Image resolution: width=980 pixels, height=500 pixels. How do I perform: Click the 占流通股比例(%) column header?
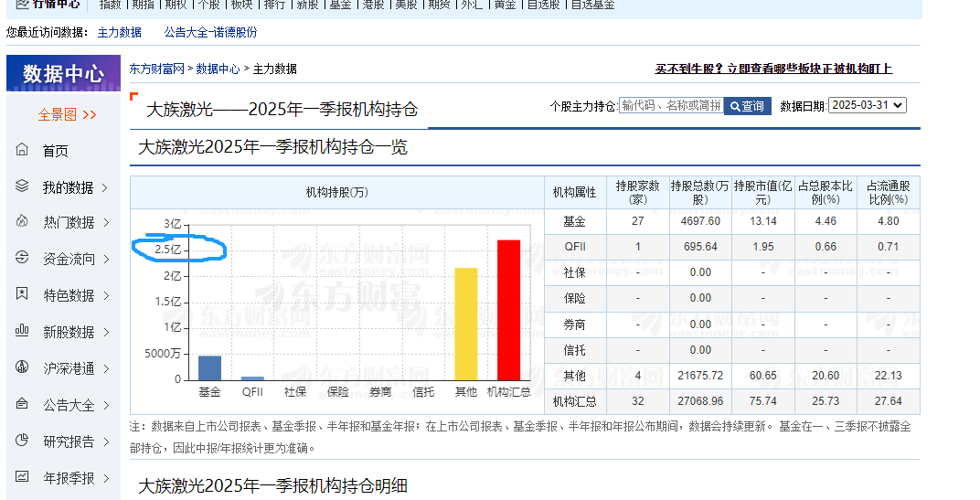pos(889,193)
